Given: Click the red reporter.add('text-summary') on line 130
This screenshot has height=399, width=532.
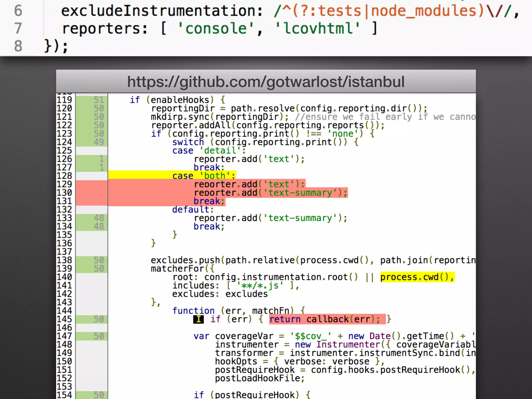Looking at the screenshot, I should [x=271, y=193].
